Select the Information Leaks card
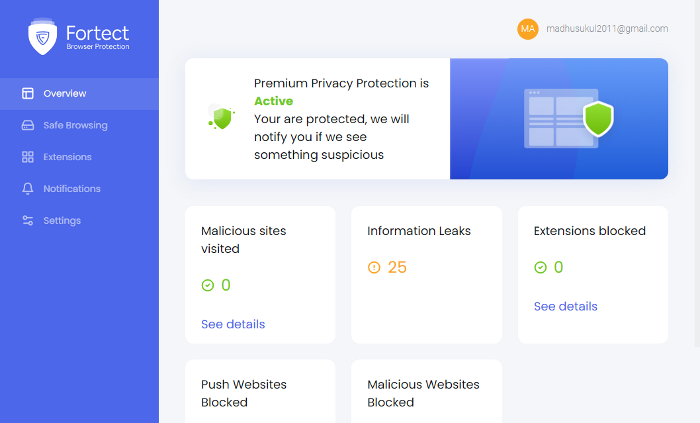Screen dimensions: 700x423 point(426,275)
